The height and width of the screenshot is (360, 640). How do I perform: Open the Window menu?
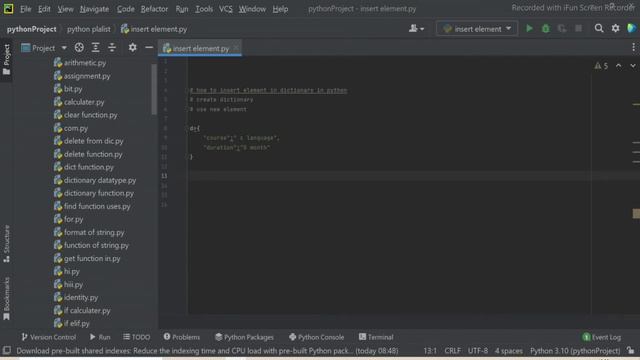pyautogui.click(x=252, y=9)
